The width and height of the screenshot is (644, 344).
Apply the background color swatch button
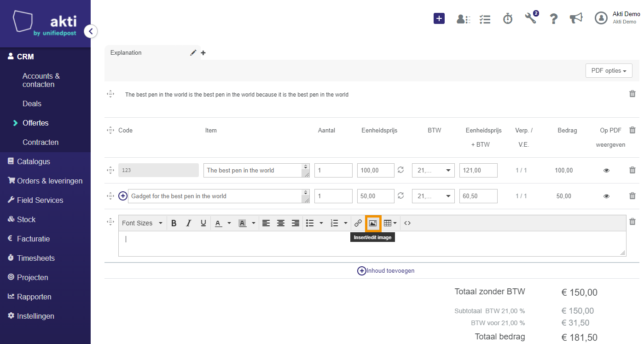tap(243, 223)
